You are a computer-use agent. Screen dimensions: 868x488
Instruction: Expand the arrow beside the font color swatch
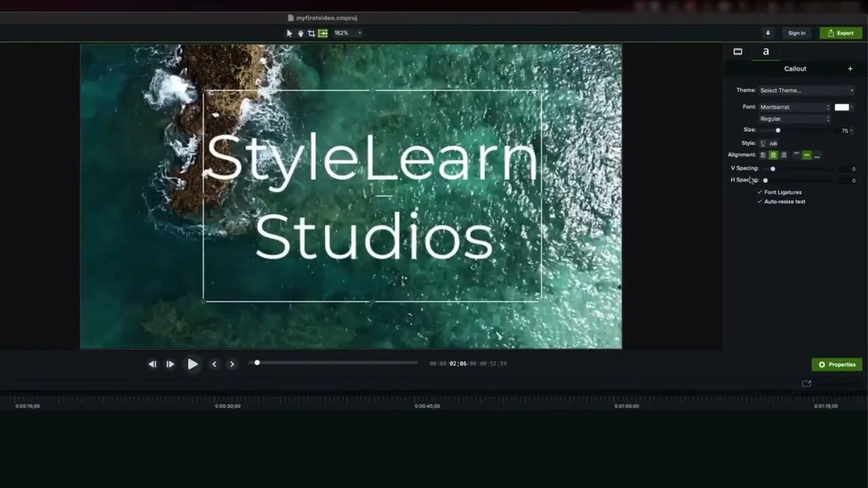[x=852, y=107]
